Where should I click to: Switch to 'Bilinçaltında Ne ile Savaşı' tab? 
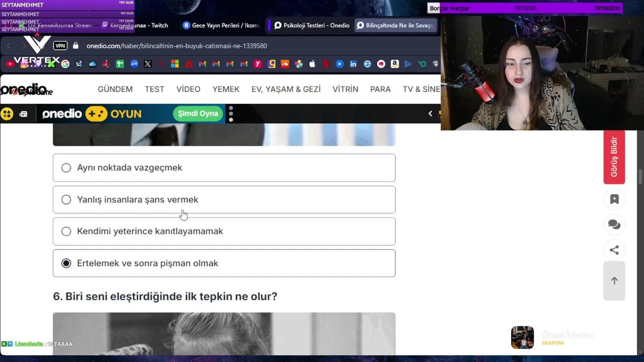[395, 25]
